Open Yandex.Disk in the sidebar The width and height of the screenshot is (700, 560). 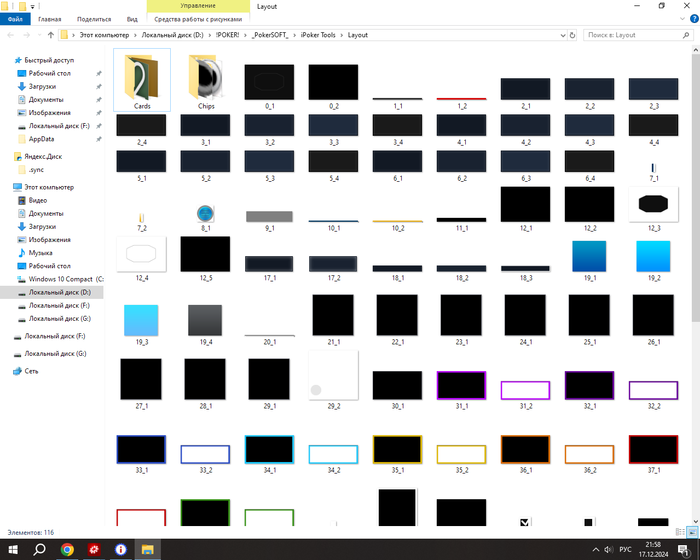click(43, 156)
